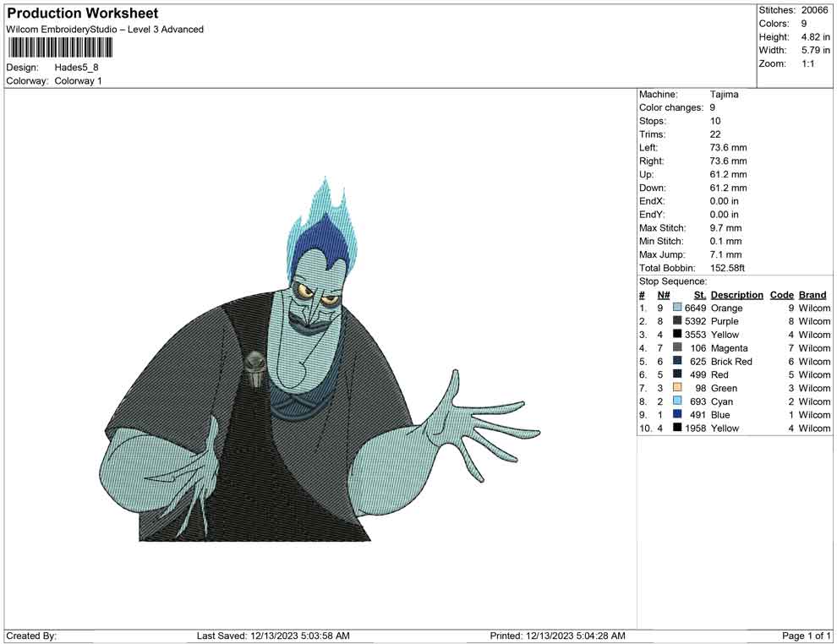Click stitch count '491' in Blue row
837x644 pixels.
[697, 415]
